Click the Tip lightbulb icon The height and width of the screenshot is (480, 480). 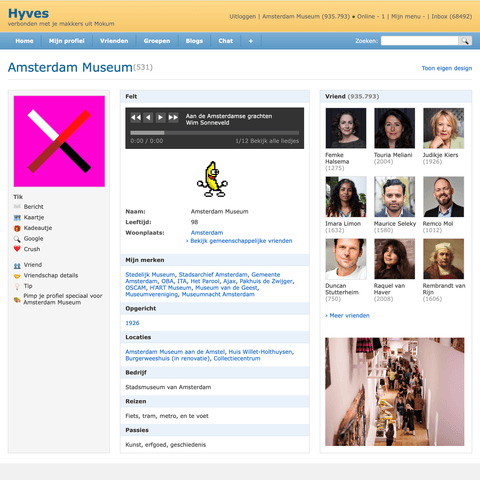coord(17,286)
